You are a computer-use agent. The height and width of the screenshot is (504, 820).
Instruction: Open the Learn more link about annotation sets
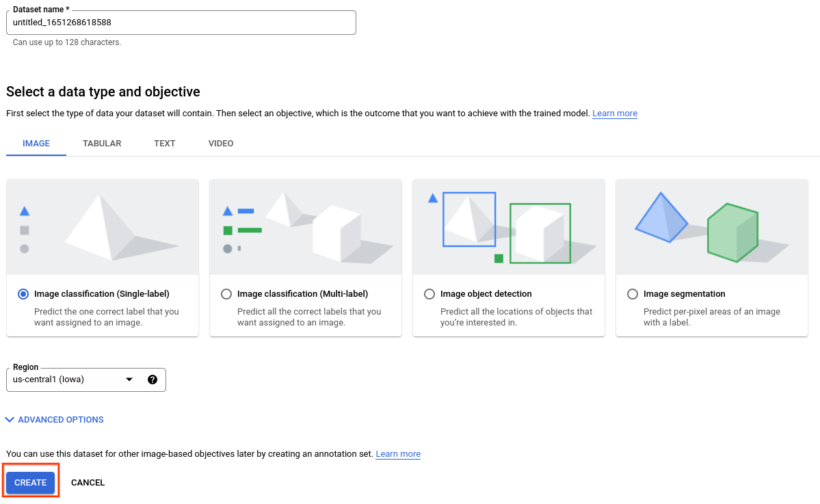(397, 453)
